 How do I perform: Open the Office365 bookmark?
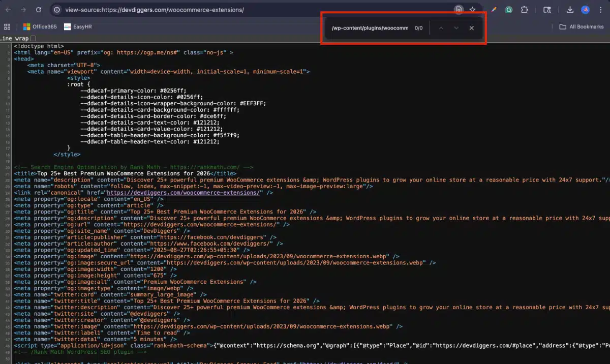[40, 26]
